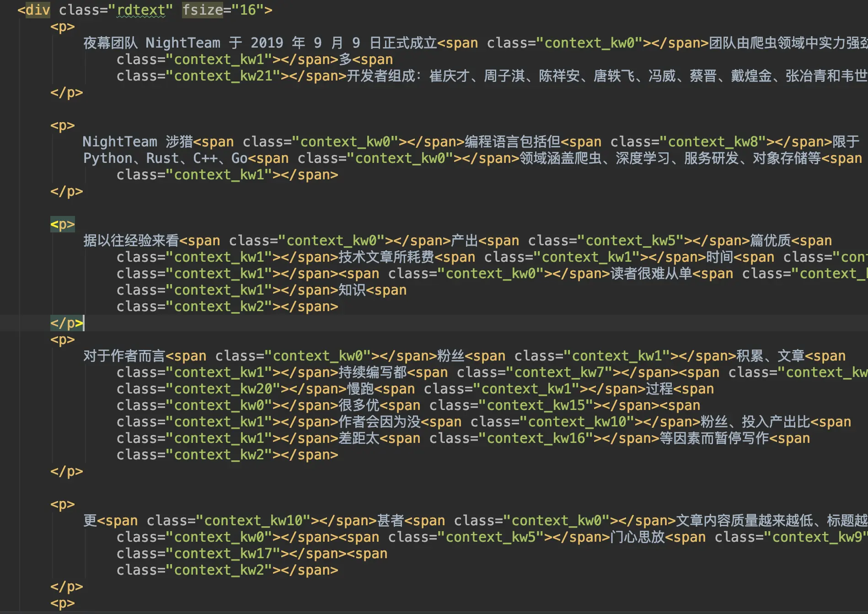This screenshot has height=614, width=868.
Task: Select the context_kw15 span class name
Action: point(536,405)
